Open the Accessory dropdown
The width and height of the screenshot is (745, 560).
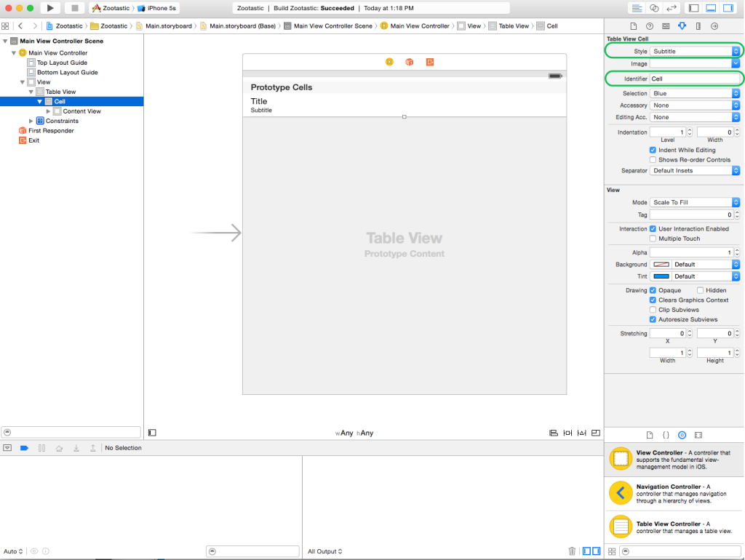coord(695,105)
